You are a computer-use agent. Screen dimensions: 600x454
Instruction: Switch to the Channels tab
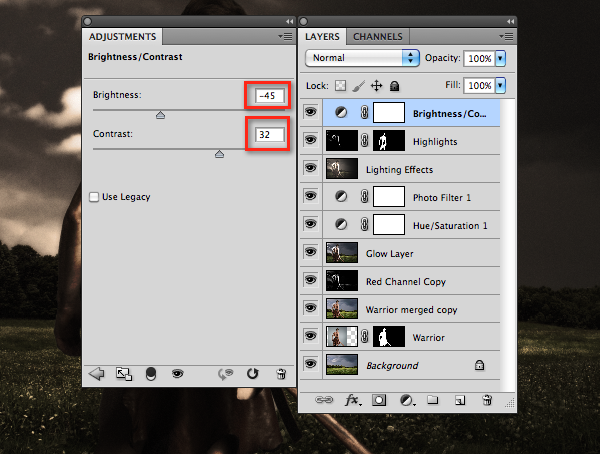(x=378, y=37)
